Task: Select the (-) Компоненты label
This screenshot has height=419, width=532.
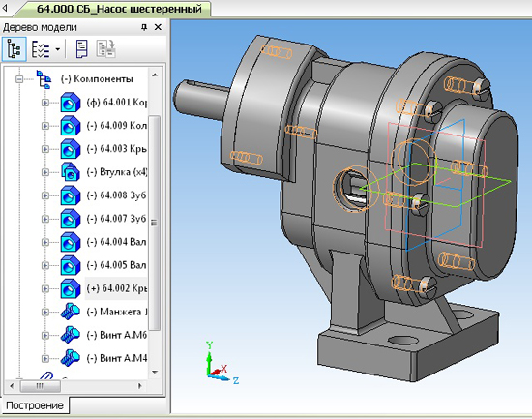Action: pyautogui.click(x=97, y=79)
